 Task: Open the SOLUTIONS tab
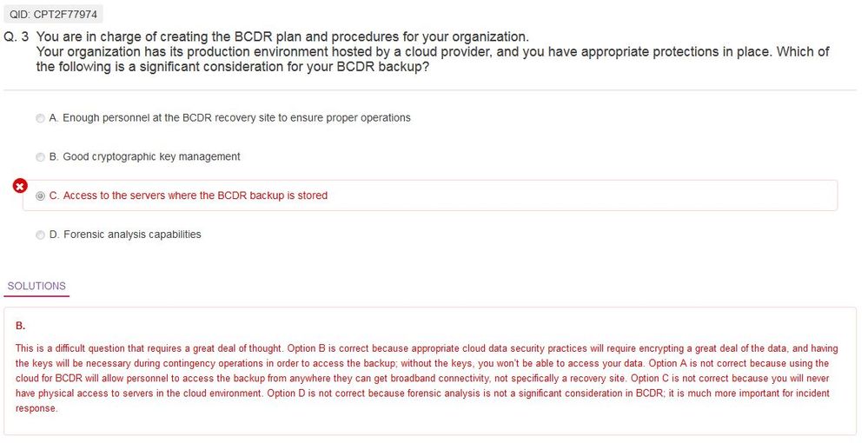click(36, 286)
